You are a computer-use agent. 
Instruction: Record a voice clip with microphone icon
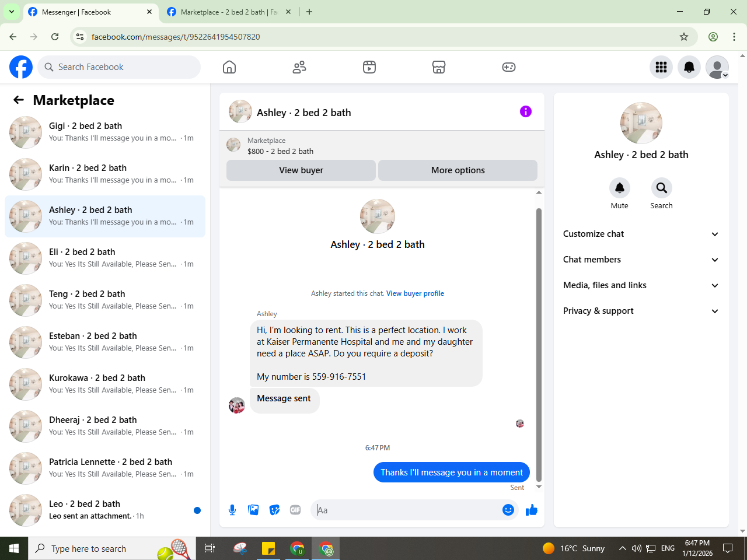(x=232, y=510)
